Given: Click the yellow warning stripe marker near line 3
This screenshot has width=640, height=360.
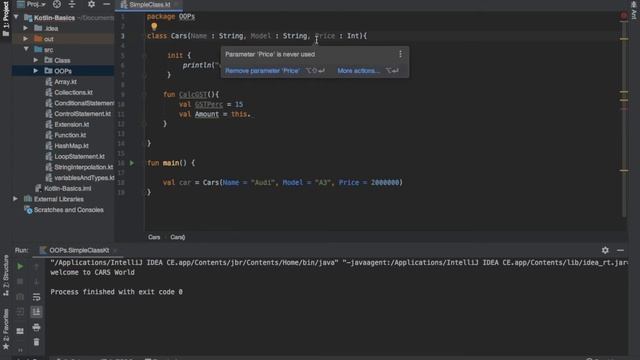Looking at the screenshot, I should [624, 39].
